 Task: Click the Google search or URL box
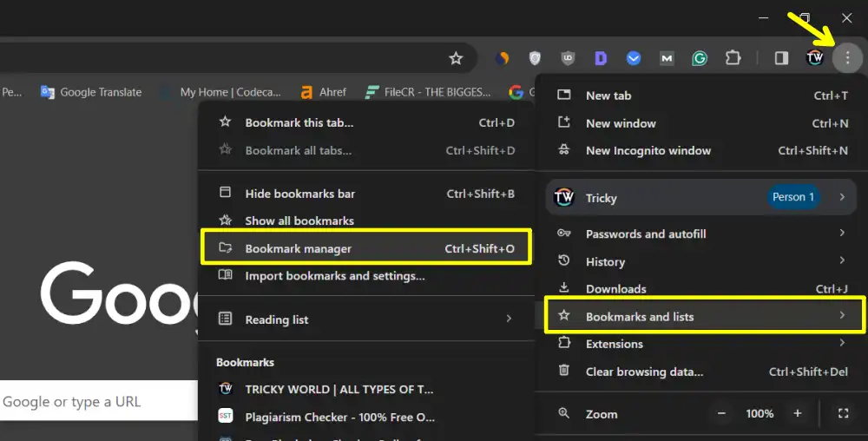tap(99, 401)
